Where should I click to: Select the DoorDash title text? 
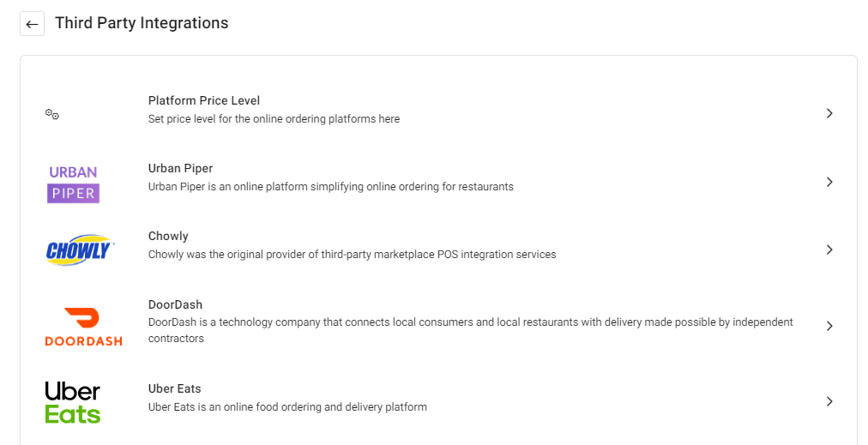point(175,304)
